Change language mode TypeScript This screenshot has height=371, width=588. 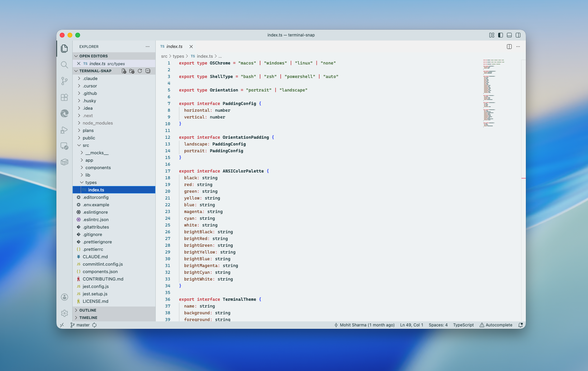(x=463, y=325)
